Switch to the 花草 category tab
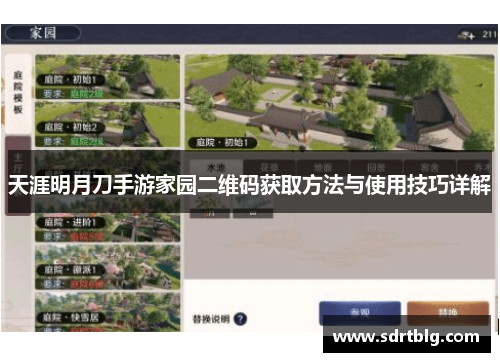This screenshot has width=500, height=362. (269, 167)
